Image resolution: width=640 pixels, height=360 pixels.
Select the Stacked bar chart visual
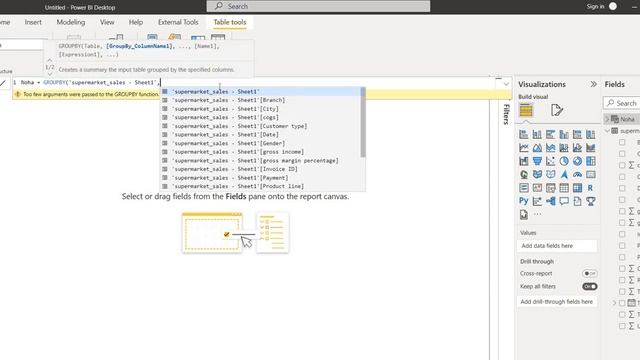point(524,134)
